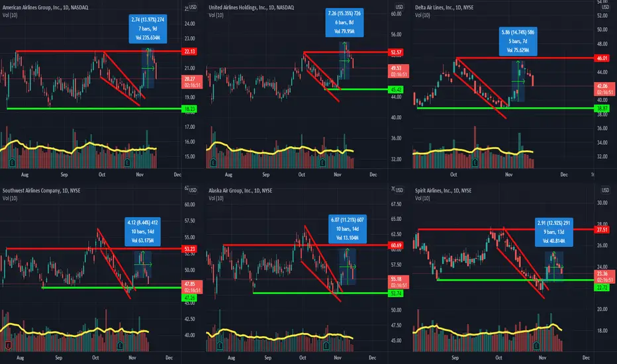Open USD currency selector on Southwest Airlines chart
The image size is (617, 364).
pyautogui.click(x=193, y=190)
